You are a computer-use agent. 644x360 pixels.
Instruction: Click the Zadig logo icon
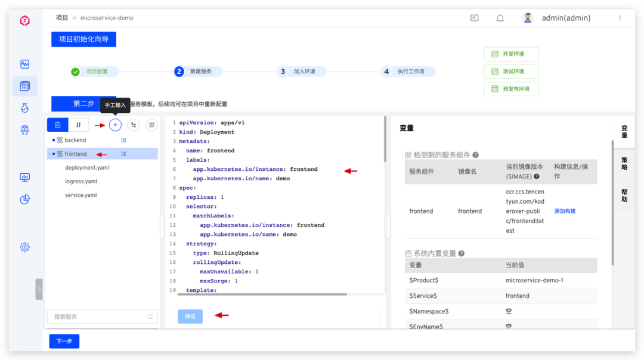(x=24, y=20)
